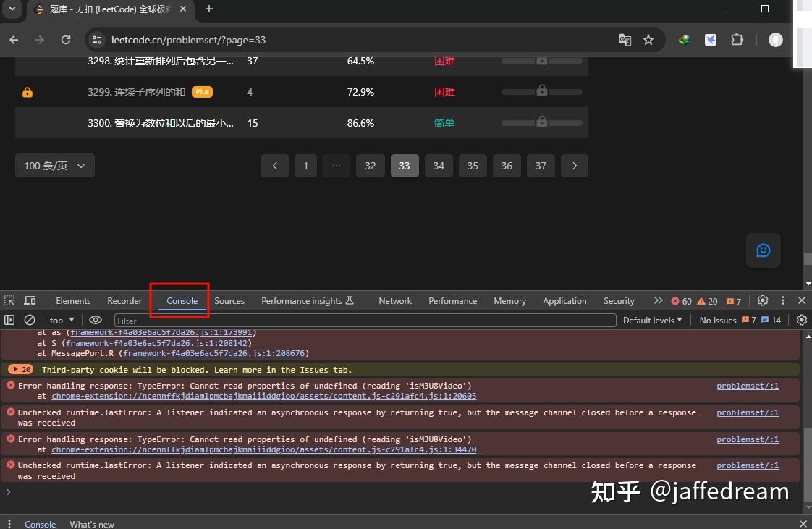The width and height of the screenshot is (812, 529).
Task: Show the 60 console errors
Action: pyautogui.click(x=681, y=300)
